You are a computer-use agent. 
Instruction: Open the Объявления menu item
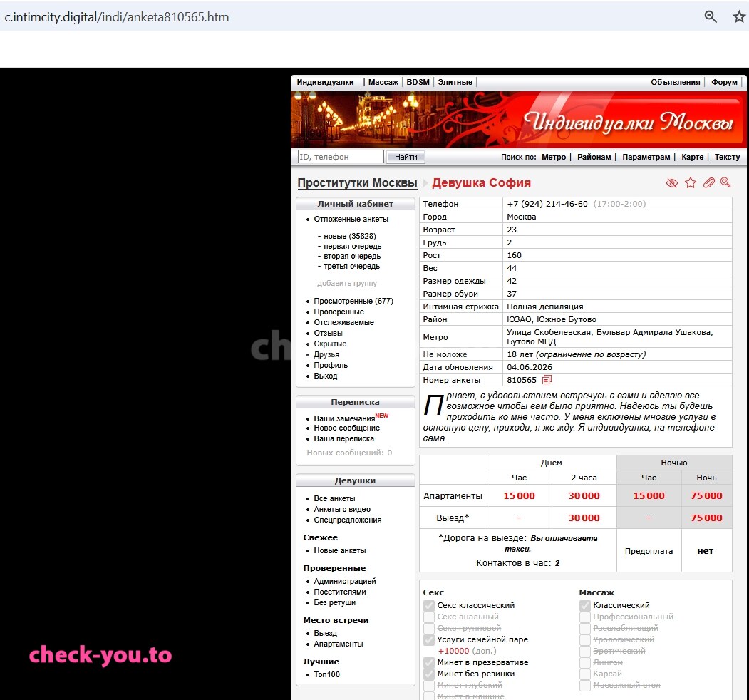click(675, 82)
